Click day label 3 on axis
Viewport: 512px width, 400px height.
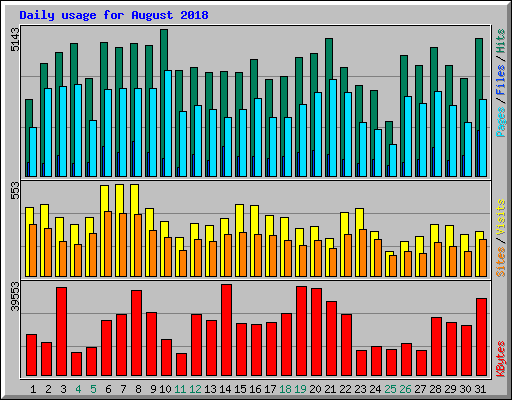(63, 389)
